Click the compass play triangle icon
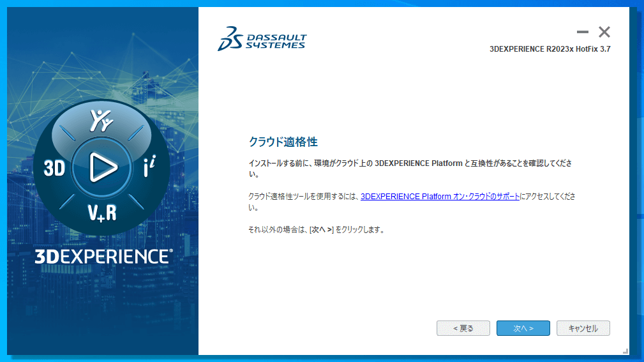The image size is (644, 362). pos(103,167)
